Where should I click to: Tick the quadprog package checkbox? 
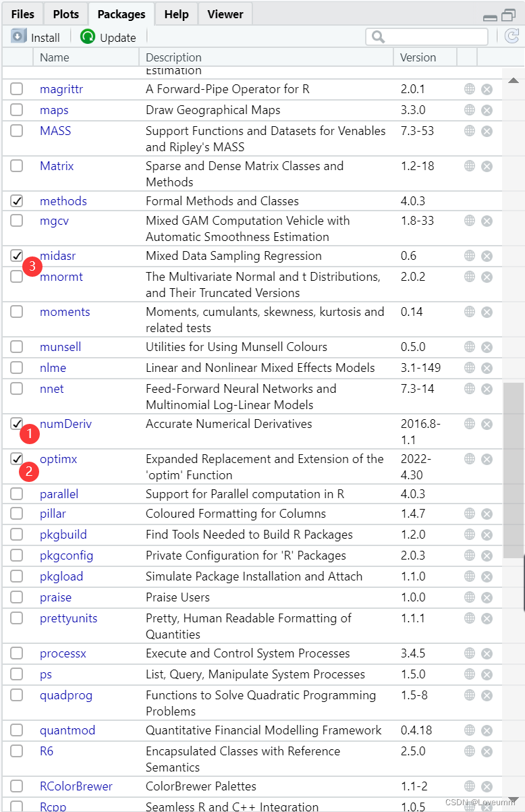[x=17, y=695]
